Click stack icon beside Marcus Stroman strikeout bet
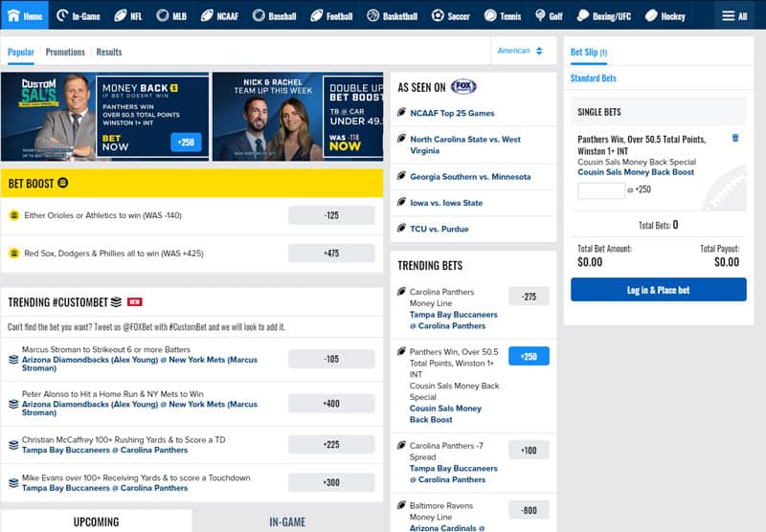 pyautogui.click(x=13, y=360)
